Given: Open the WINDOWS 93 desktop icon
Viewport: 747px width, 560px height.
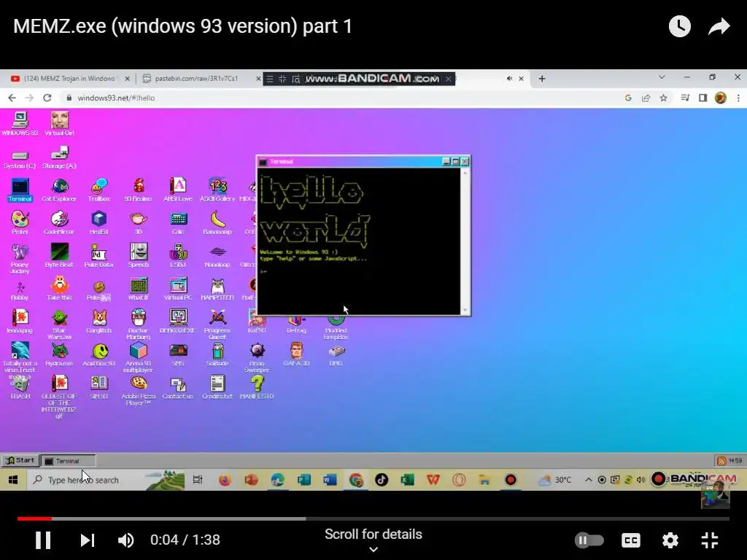Looking at the screenshot, I should pos(20,124).
